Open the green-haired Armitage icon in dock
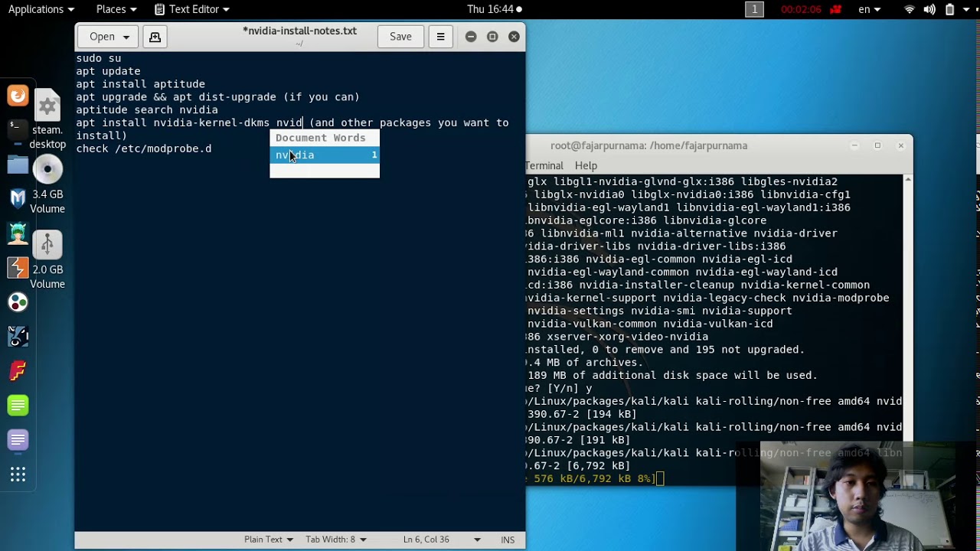Image resolution: width=980 pixels, height=551 pixels. tap(18, 233)
